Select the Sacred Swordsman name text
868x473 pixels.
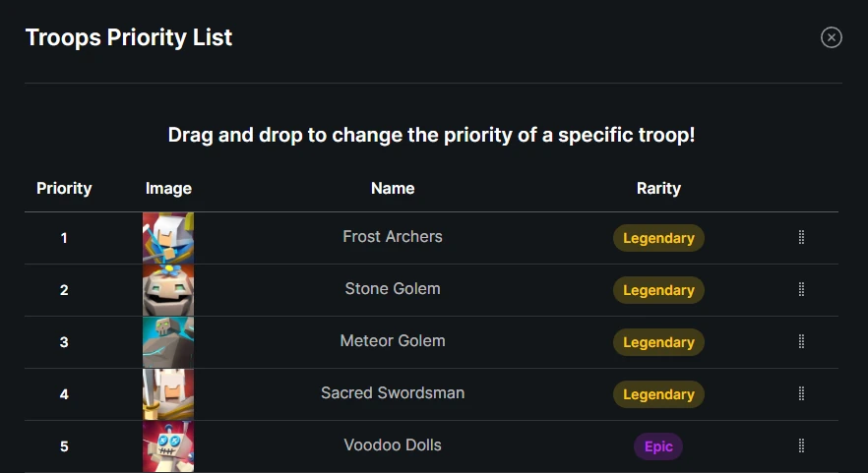click(393, 393)
